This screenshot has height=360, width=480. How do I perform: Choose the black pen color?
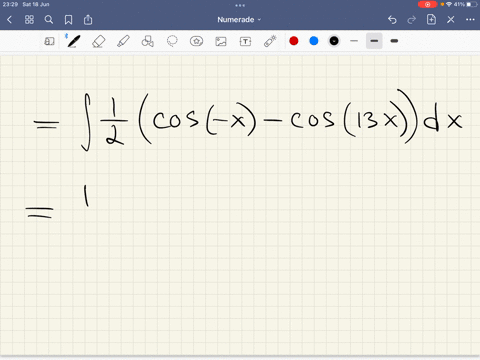point(334,41)
